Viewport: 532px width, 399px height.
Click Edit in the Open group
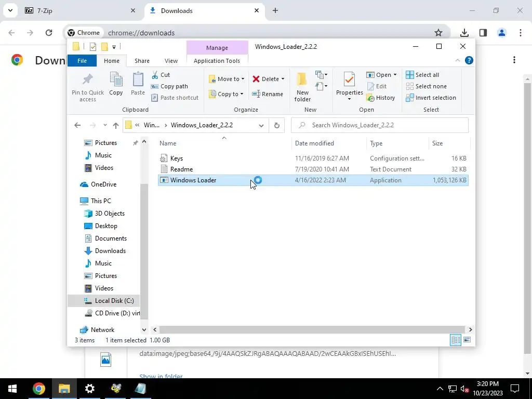point(377,87)
